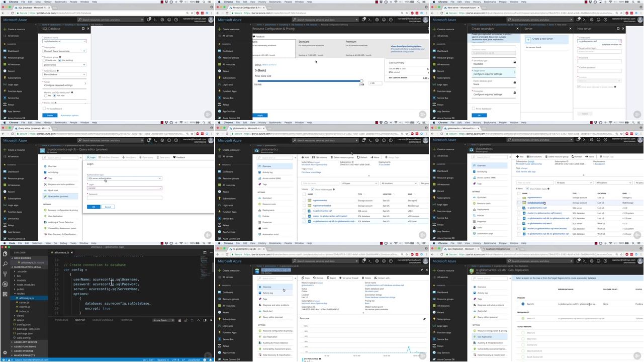644x362 pixels.
Task: Select Not now for SQL elastic pool
Action: click(55, 96)
